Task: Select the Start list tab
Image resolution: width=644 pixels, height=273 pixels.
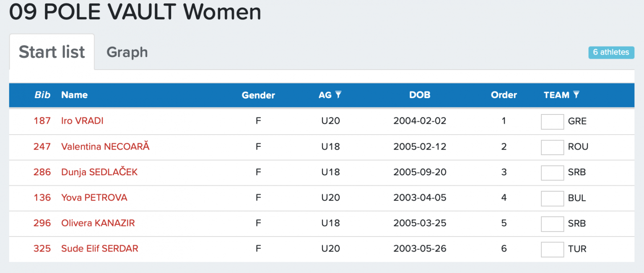Action: (52, 52)
